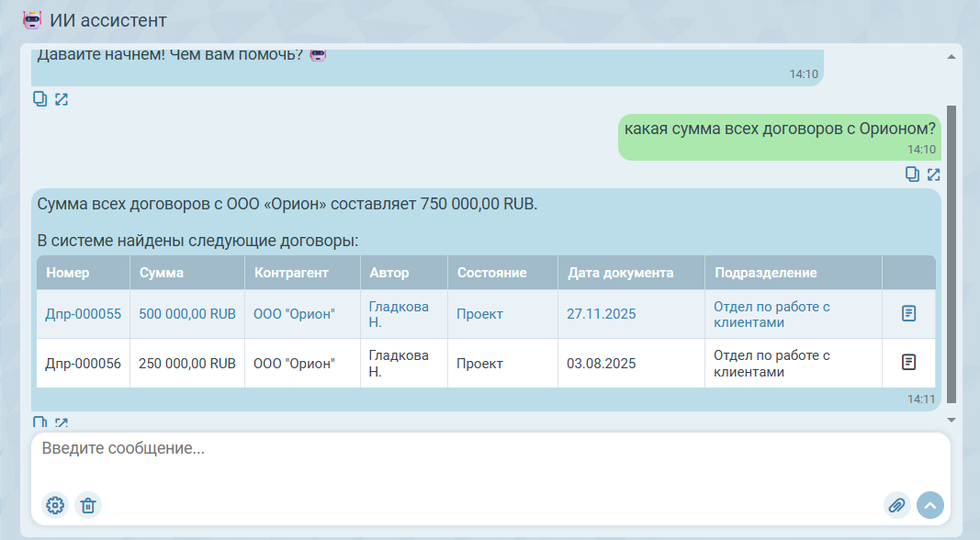Open document card for Дпр-000056
This screenshot has height=540, width=980.
pos(908,362)
